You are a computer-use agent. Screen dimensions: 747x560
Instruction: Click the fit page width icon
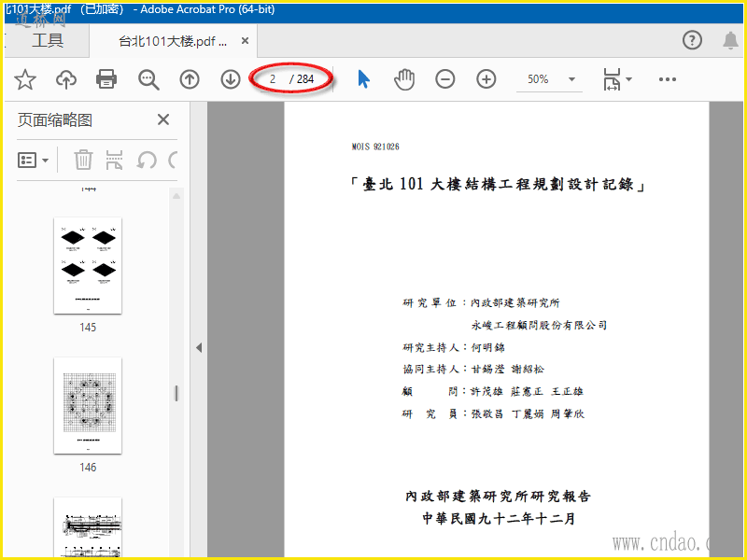tap(612, 79)
